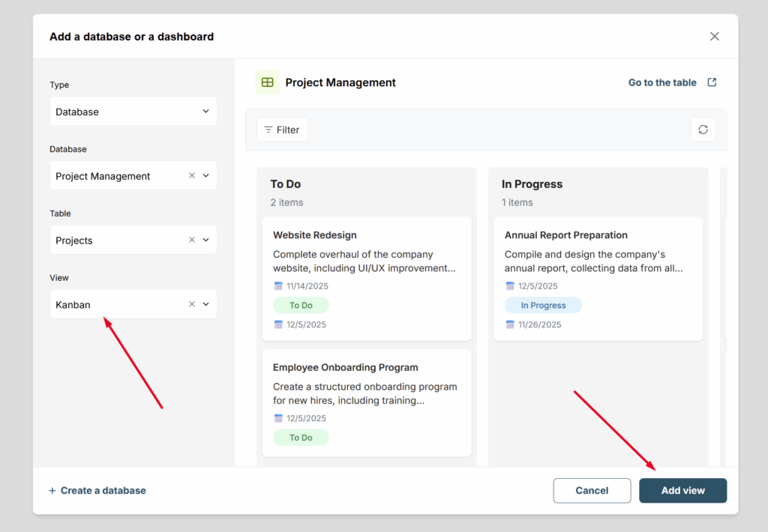768x532 pixels.
Task: Click the Cancel button
Action: (x=592, y=491)
